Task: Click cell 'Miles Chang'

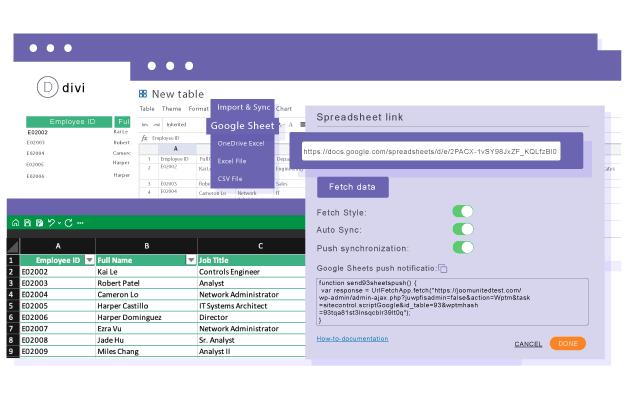Action: 146,351
